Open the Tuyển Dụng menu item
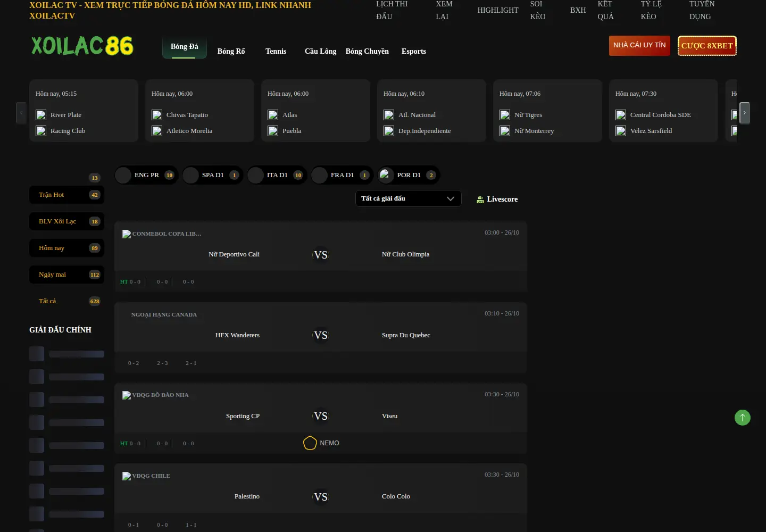 (x=702, y=10)
